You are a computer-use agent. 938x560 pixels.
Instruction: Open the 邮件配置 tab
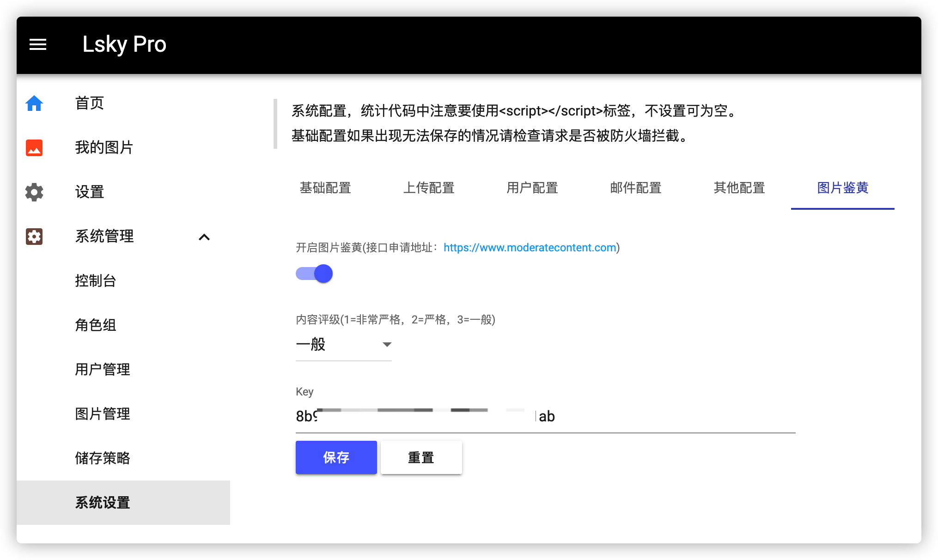tap(635, 188)
